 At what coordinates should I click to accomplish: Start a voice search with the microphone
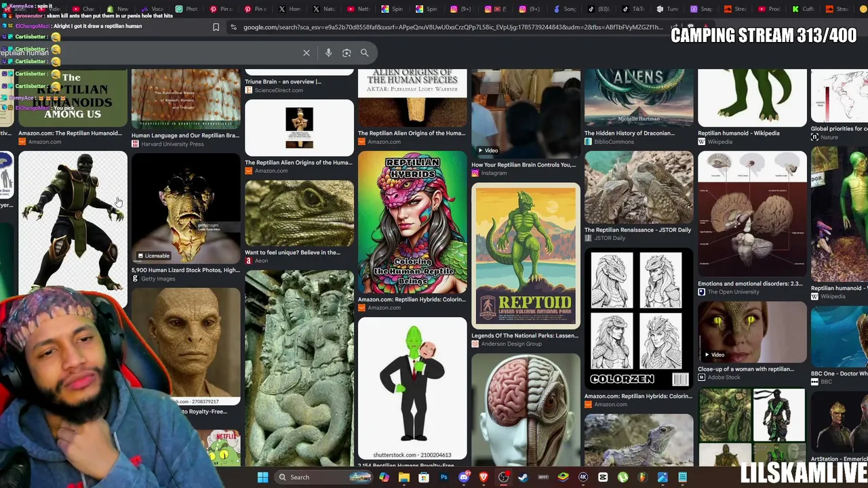(x=328, y=53)
